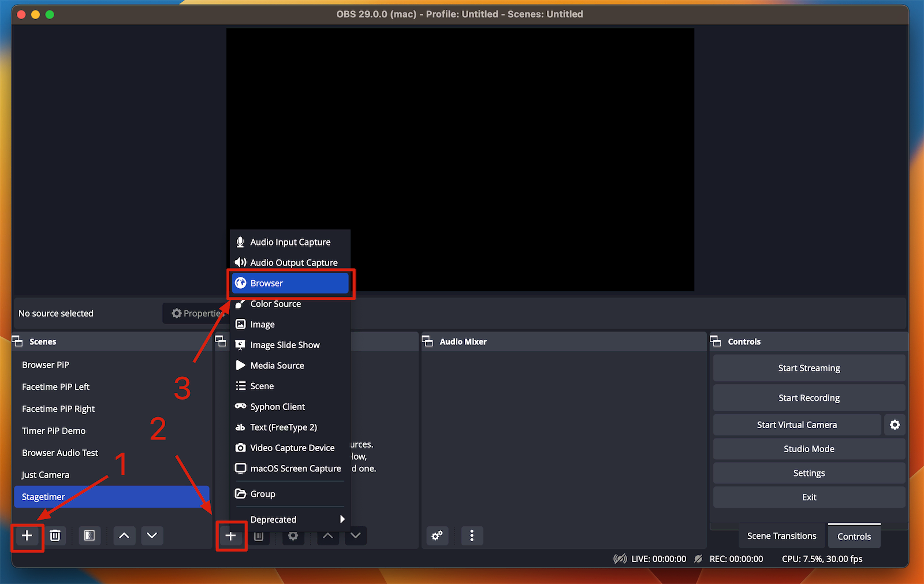
Task: Pick macOS Screen Capture source type
Action: (295, 468)
